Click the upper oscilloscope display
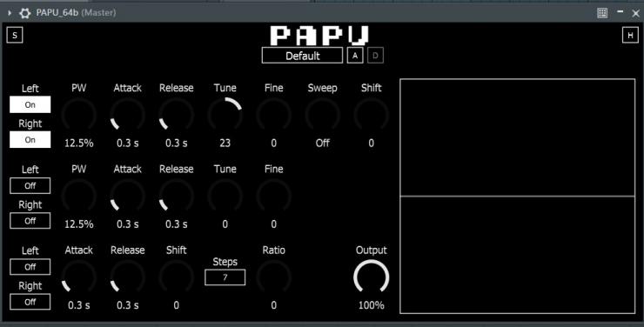644x327 pixels. point(518,137)
